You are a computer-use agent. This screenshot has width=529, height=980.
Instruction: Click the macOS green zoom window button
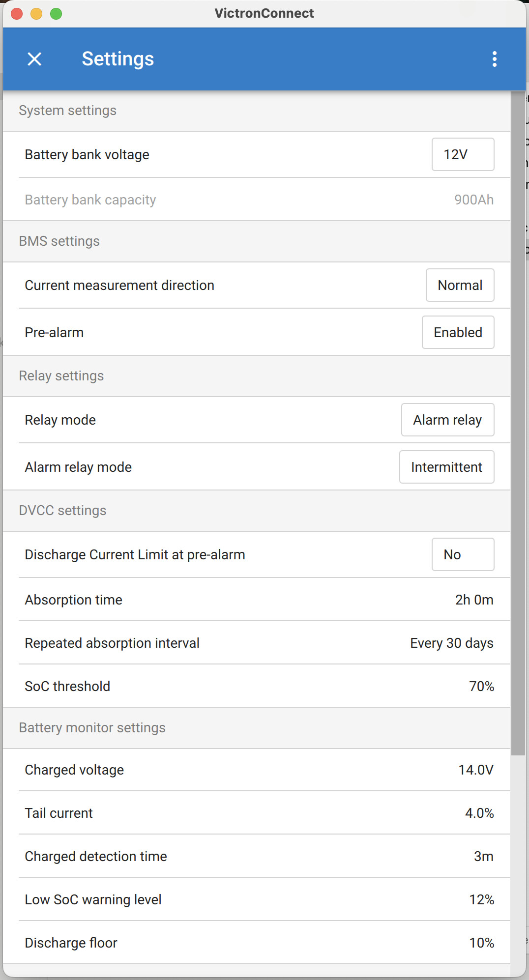[x=56, y=14]
